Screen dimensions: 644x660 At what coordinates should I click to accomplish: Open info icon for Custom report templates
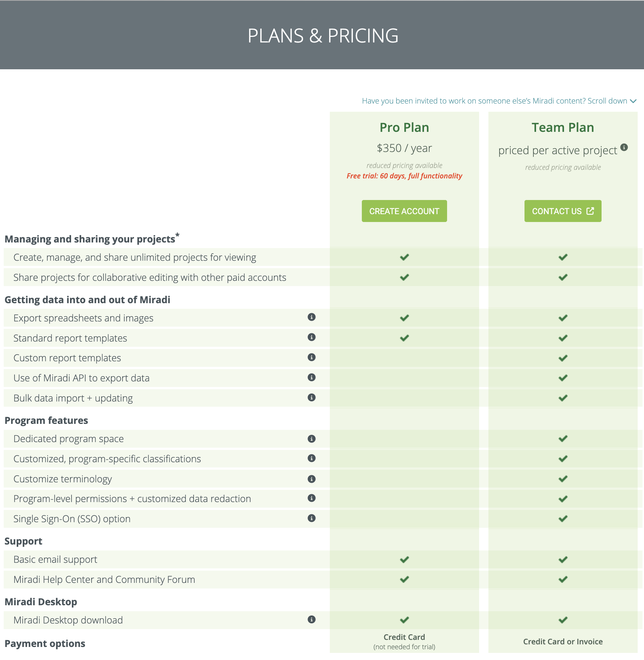pyautogui.click(x=312, y=357)
